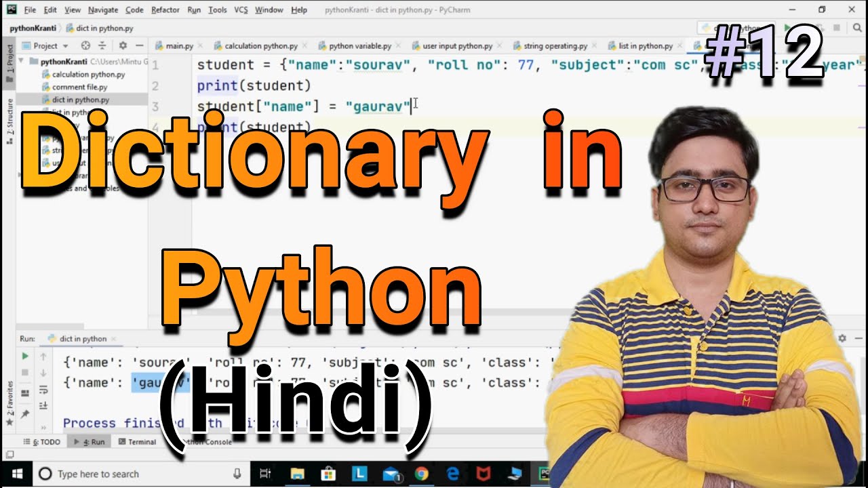This screenshot has width=868, height=488.
Task: Open Project panel settings gear
Action: click(x=123, y=45)
